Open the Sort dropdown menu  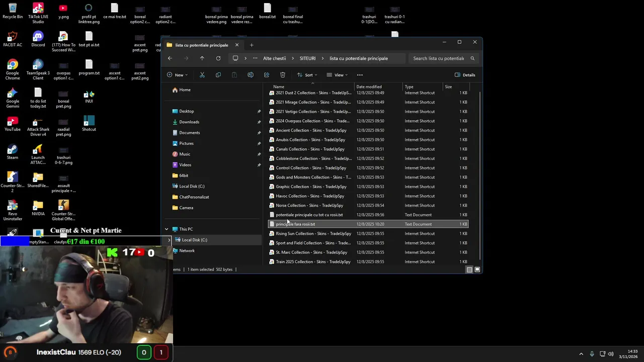(307, 75)
